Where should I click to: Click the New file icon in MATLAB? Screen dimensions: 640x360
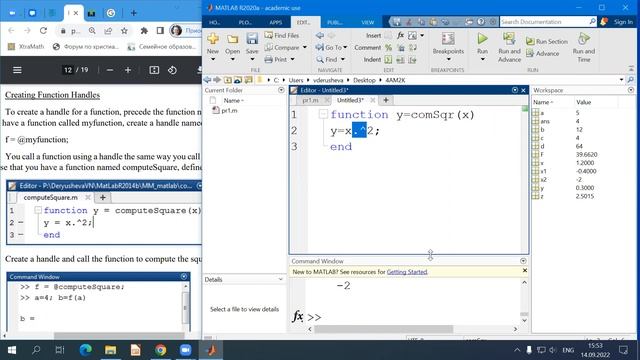(213, 39)
